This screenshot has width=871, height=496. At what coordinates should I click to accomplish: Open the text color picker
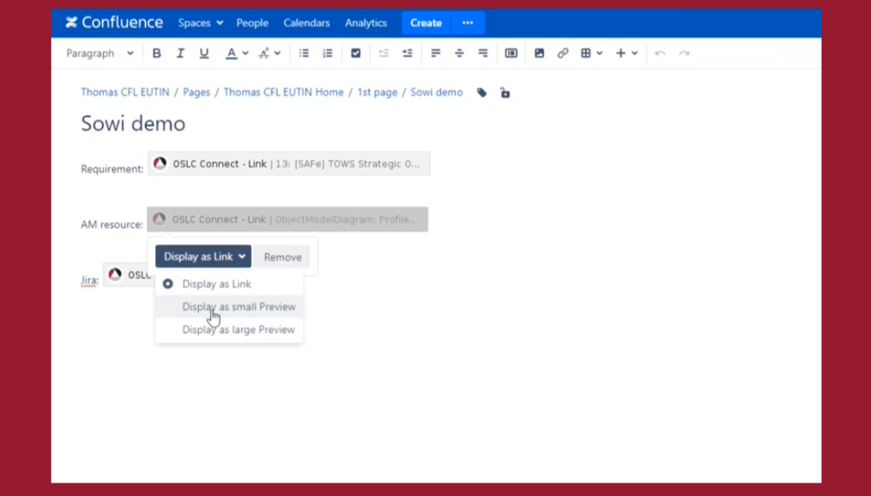[231, 53]
